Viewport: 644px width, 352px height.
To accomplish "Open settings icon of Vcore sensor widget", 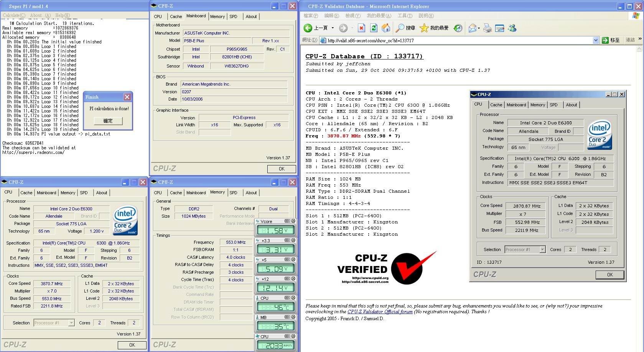I will tap(287, 221).
